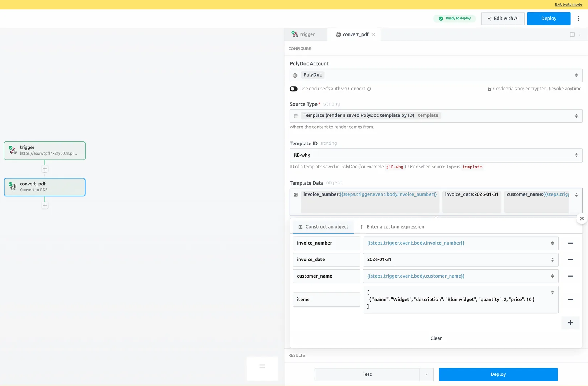Click Clear in the object editor
The width and height of the screenshot is (588, 386).
tap(436, 338)
